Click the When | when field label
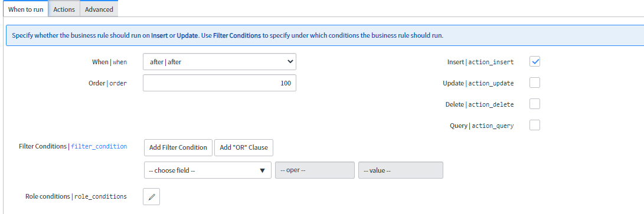The width and height of the screenshot is (644, 214). click(x=109, y=62)
